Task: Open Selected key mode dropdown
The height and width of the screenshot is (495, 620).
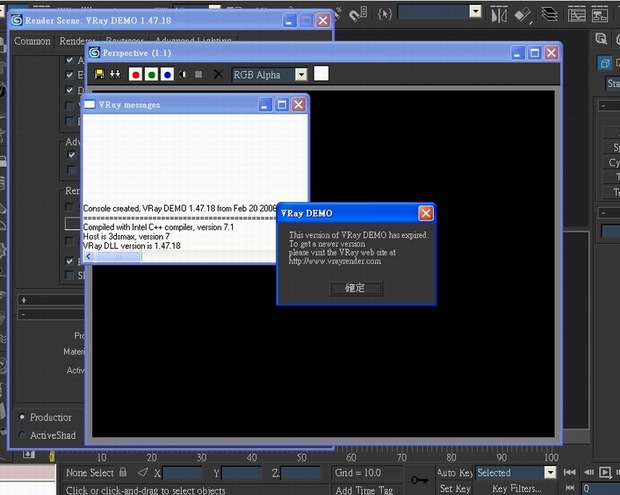Action: [550, 472]
